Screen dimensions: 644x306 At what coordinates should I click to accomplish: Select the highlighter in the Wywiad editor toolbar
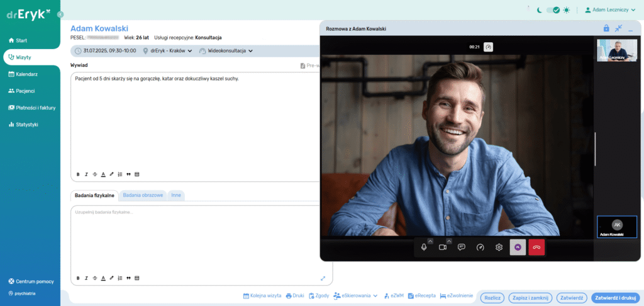coord(112,174)
